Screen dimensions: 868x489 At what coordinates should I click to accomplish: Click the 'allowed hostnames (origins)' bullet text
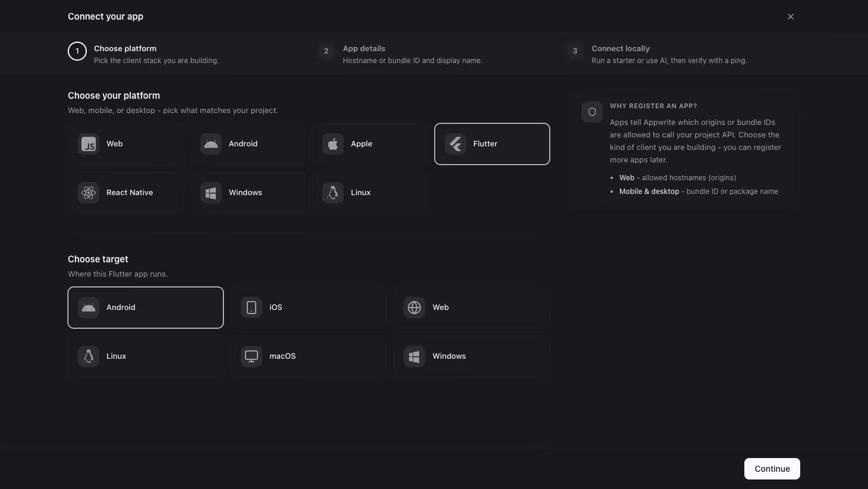point(689,178)
